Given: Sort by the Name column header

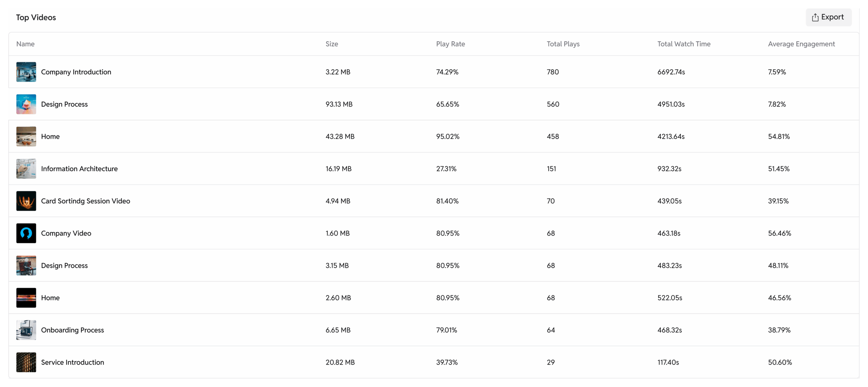Looking at the screenshot, I should pos(25,44).
